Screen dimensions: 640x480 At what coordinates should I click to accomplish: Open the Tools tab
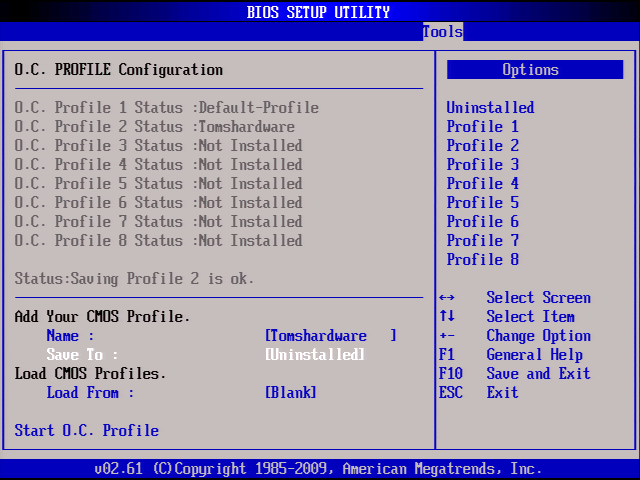point(443,31)
